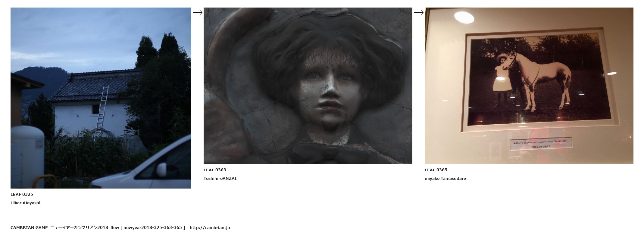Click the arrow between LEAF 0325 and 0363
The width and height of the screenshot is (644, 235).
pos(197,12)
